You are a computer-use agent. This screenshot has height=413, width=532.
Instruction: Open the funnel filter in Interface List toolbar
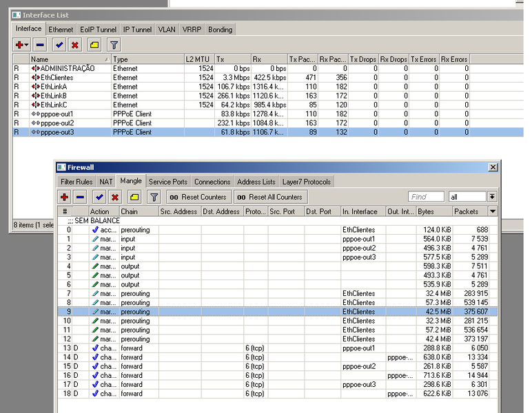[114, 45]
